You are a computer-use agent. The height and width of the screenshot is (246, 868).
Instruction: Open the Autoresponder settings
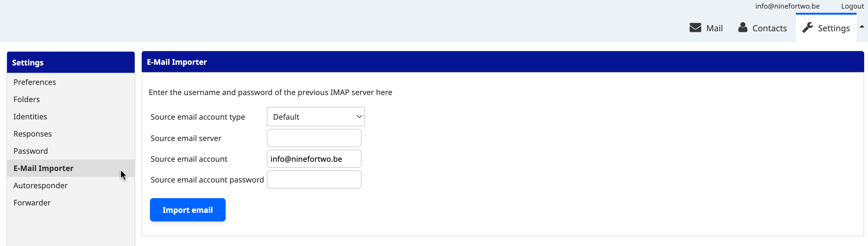(41, 185)
